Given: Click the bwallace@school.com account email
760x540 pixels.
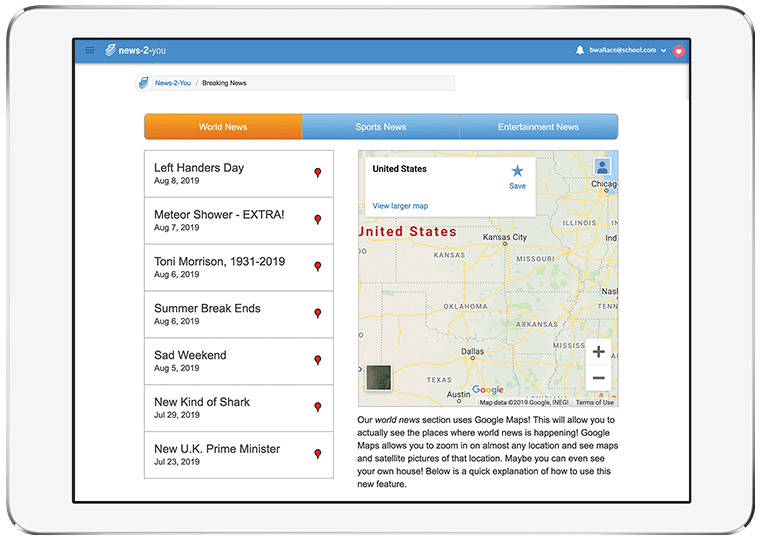Looking at the screenshot, I should pos(623,50).
